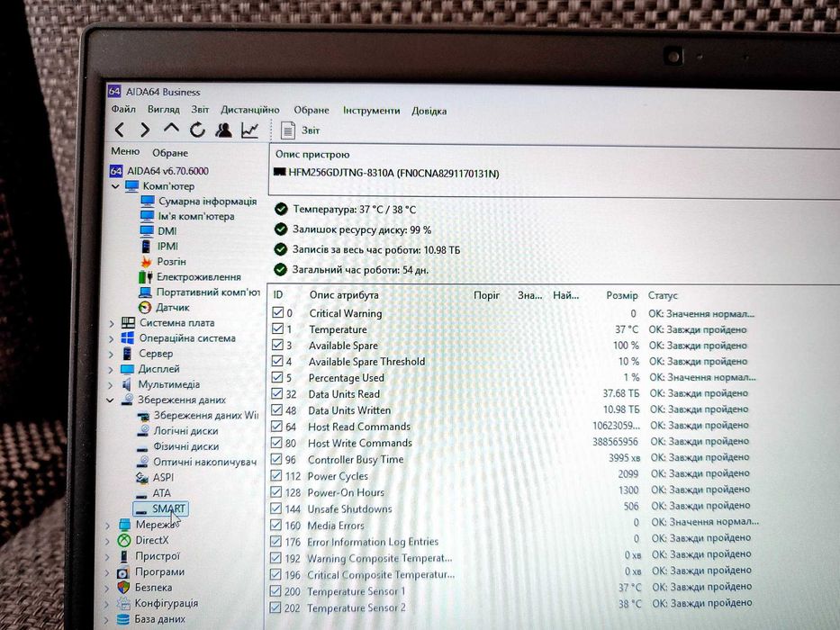Click the DirectX Xbox logo icon

tap(124, 541)
